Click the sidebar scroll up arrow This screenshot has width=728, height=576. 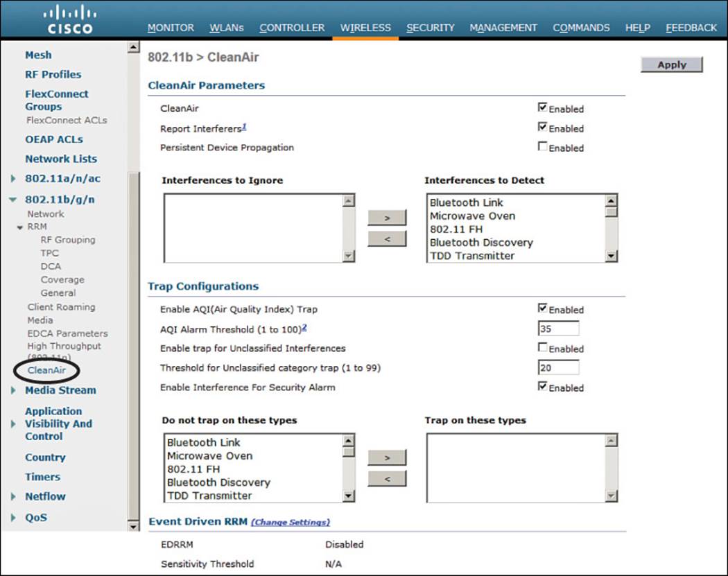(133, 47)
